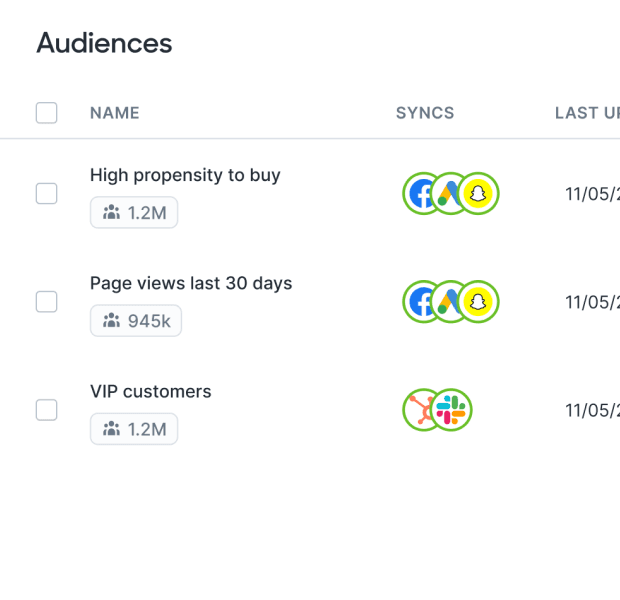
Task: Click Google Ads icon for High propensity to buy
Action: click(450, 194)
